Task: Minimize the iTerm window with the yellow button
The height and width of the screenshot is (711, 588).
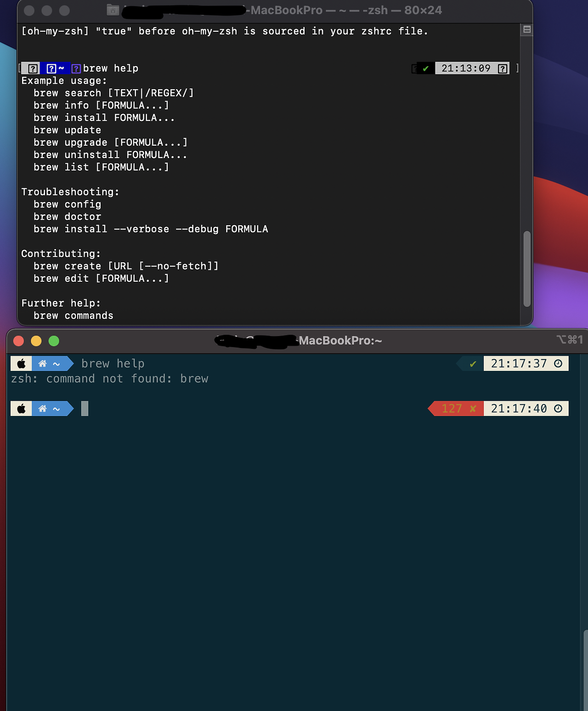Action: tap(36, 341)
